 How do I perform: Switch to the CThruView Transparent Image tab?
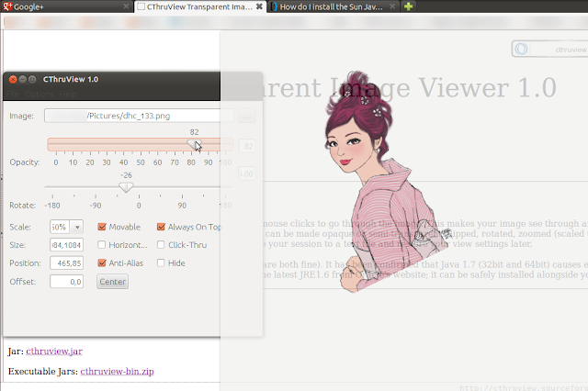pyautogui.click(x=200, y=6)
